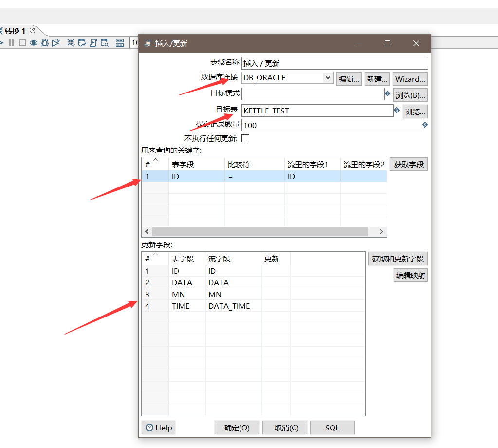Image resolution: width=498 pixels, height=448 pixels.
Task: Explore the connected database
Action: tap(104, 43)
